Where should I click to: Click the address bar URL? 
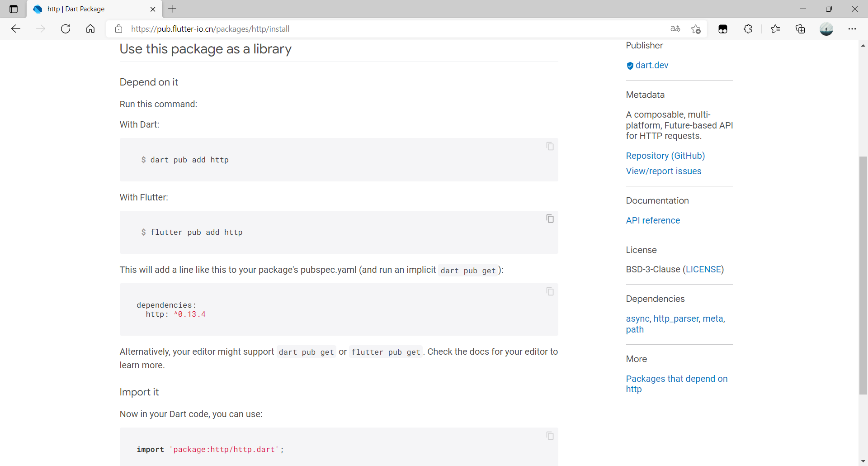click(x=210, y=29)
